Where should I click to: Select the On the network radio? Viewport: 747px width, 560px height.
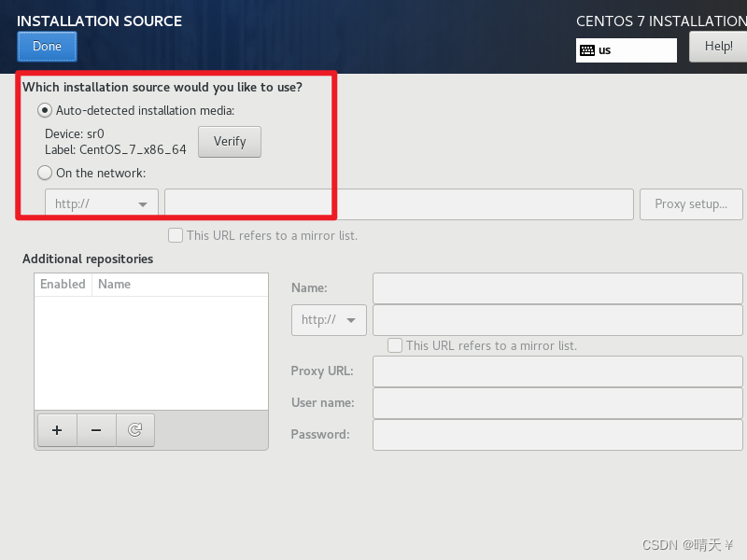tap(45, 173)
